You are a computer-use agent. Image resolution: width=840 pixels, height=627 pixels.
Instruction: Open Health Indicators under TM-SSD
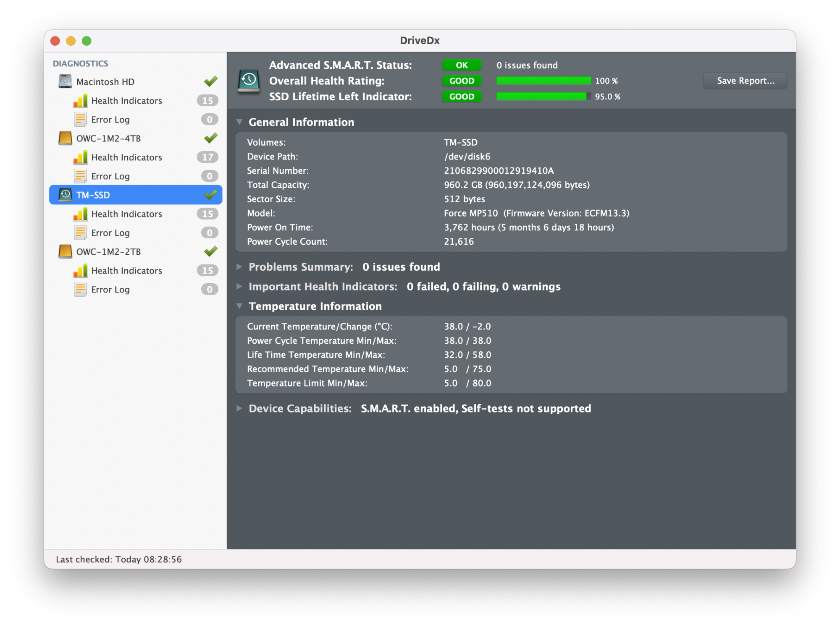126,214
